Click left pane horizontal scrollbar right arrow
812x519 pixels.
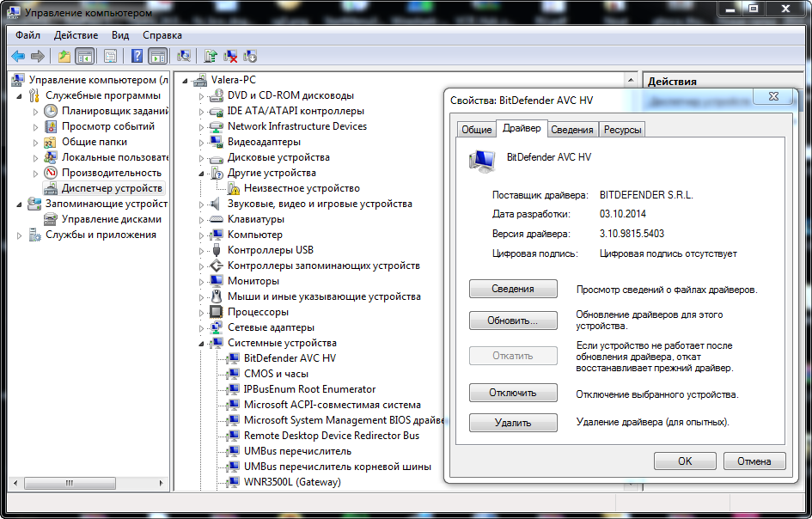pyautogui.click(x=161, y=483)
